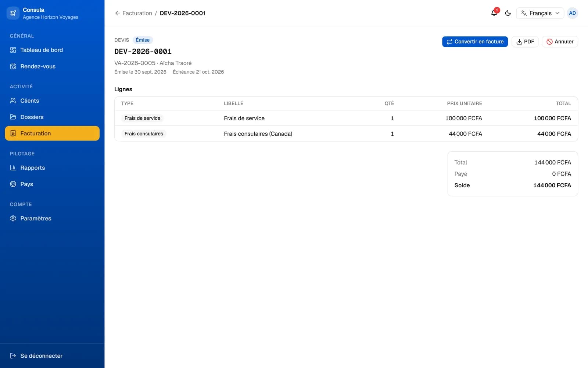The width and height of the screenshot is (588, 368).
Task: Click the Payé 0 FCFA value
Action: [561, 174]
